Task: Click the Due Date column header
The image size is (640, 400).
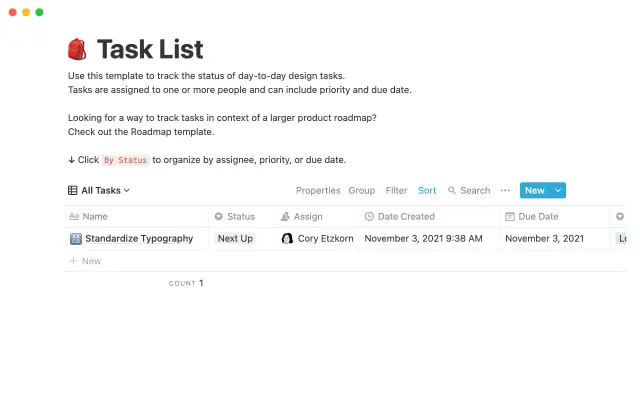Action: coord(554,217)
